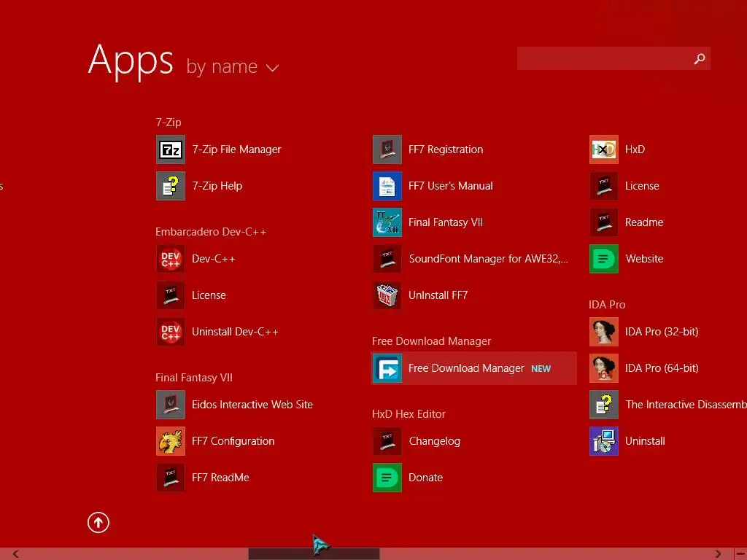Launch Free Download Manager icon
This screenshot has width=747, height=560.
(x=387, y=368)
